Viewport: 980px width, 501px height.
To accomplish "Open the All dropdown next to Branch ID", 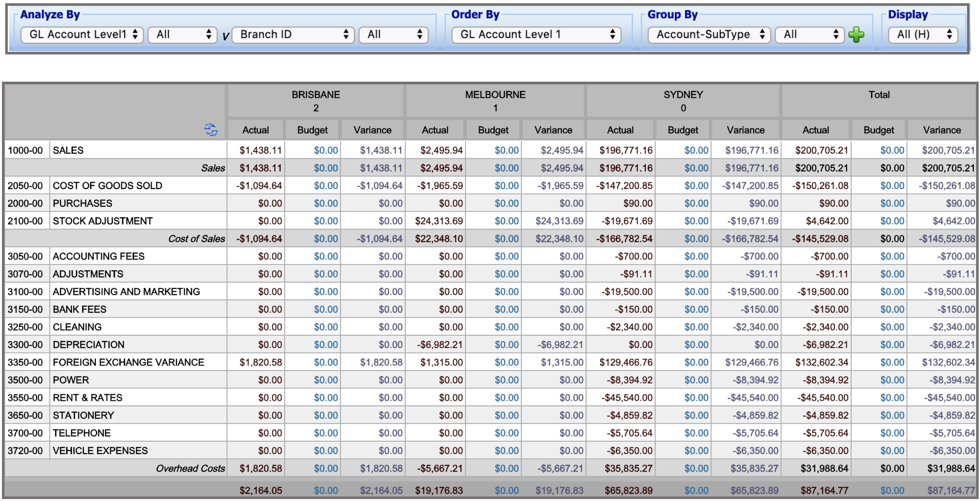I will pos(393,35).
